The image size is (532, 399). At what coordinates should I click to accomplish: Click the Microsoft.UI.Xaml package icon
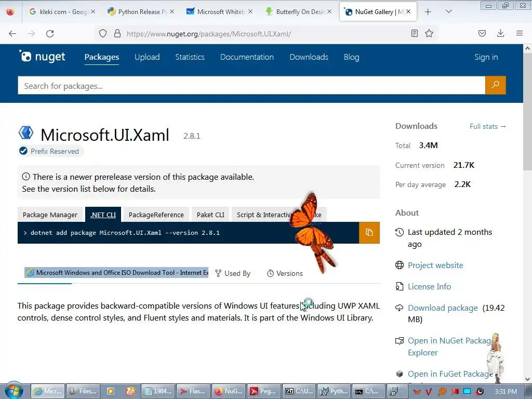(x=26, y=132)
